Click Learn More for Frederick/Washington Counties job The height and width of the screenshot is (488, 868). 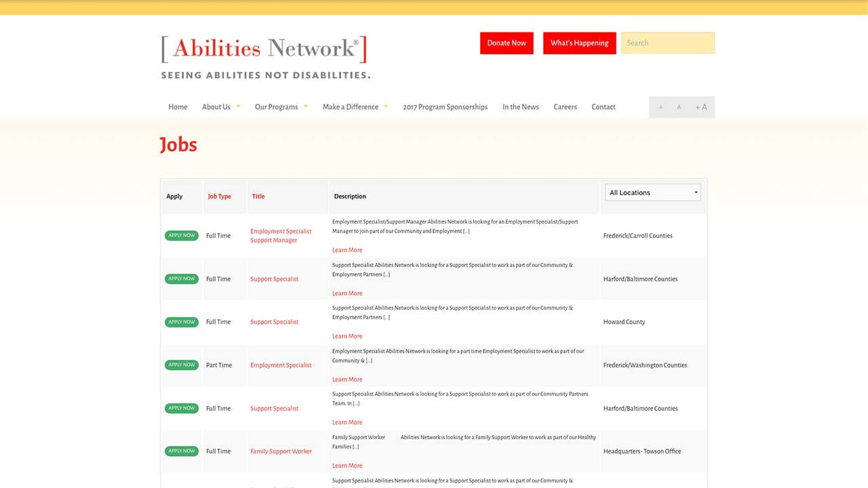click(x=347, y=380)
